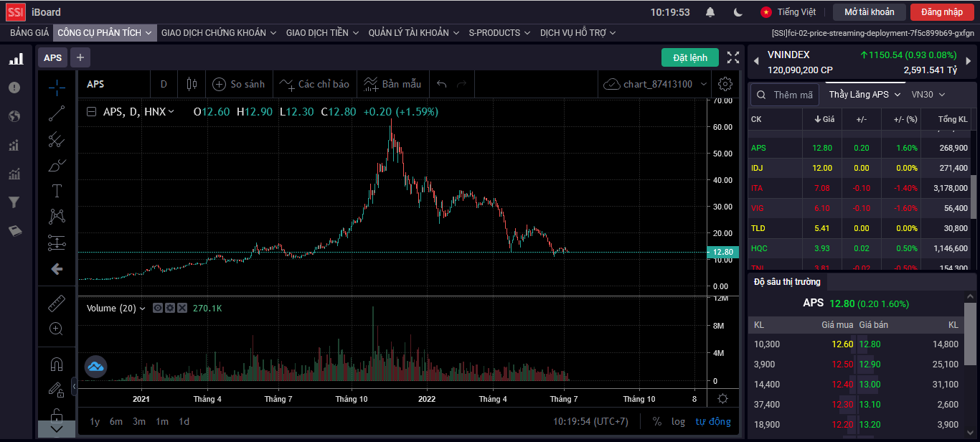Open the candlestick chart style selector

pos(192,84)
